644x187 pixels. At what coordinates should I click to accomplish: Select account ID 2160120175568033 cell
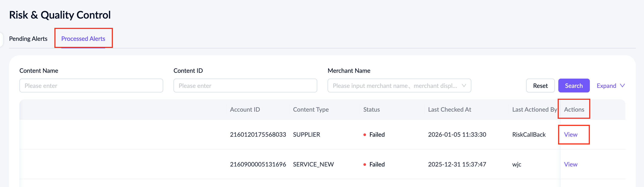[x=258, y=135]
